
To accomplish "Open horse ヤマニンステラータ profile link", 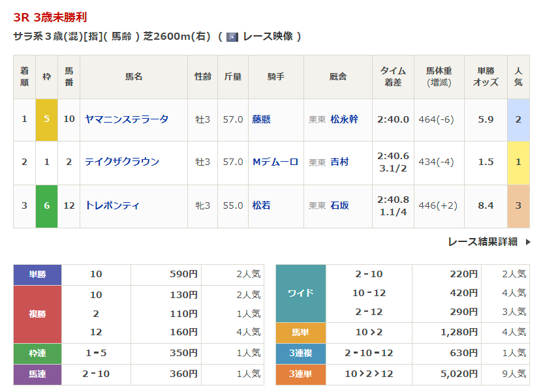I will point(127,119).
